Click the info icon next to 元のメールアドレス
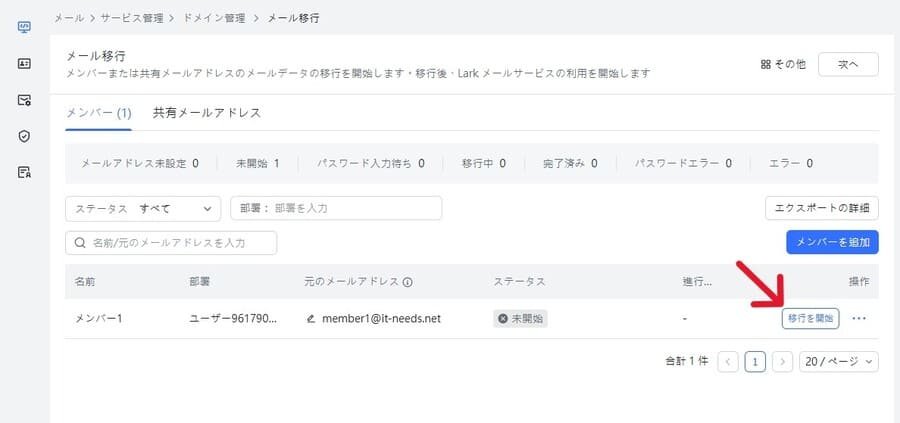 [408, 282]
